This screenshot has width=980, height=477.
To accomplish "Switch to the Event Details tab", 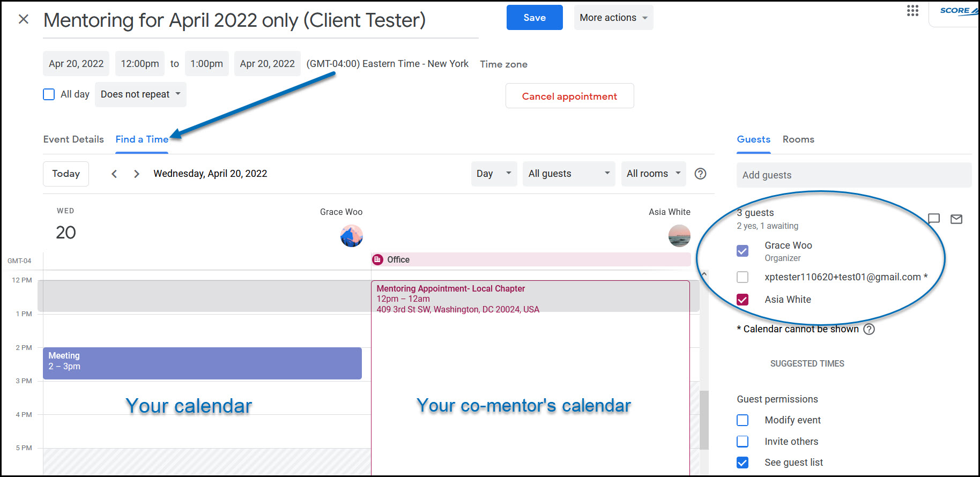I will [x=73, y=139].
